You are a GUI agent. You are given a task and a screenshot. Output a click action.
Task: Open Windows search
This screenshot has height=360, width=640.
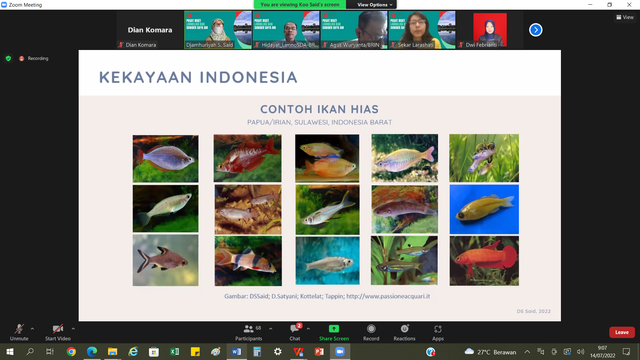click(30, 351)
